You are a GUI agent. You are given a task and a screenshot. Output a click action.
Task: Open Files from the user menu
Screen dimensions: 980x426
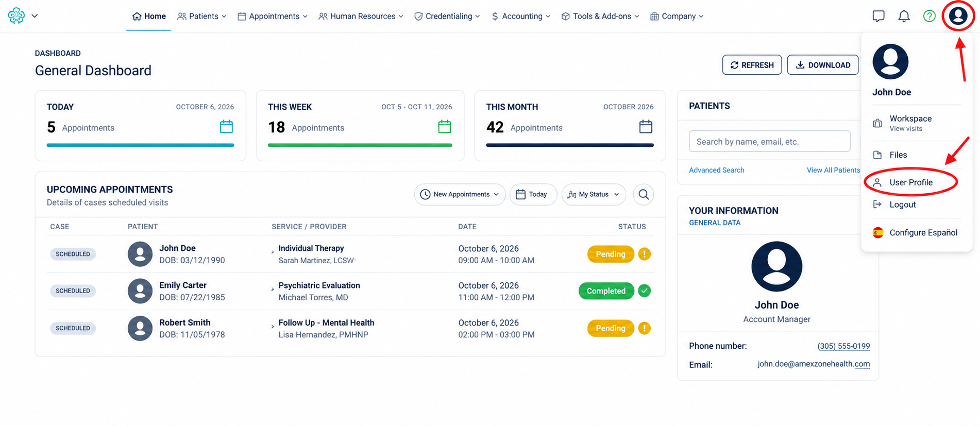click(898, 155)
